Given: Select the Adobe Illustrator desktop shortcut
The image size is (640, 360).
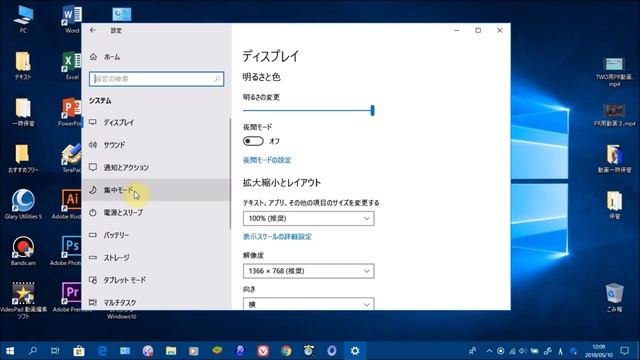Looking at the screenshot, I should [x=67, y=204].
